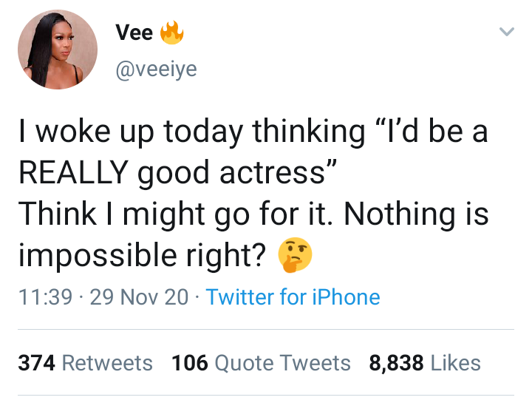This screenshot has width=532, height=400.
Task: Open Vee's circular profile picture
Action: (x=58, y=50)
